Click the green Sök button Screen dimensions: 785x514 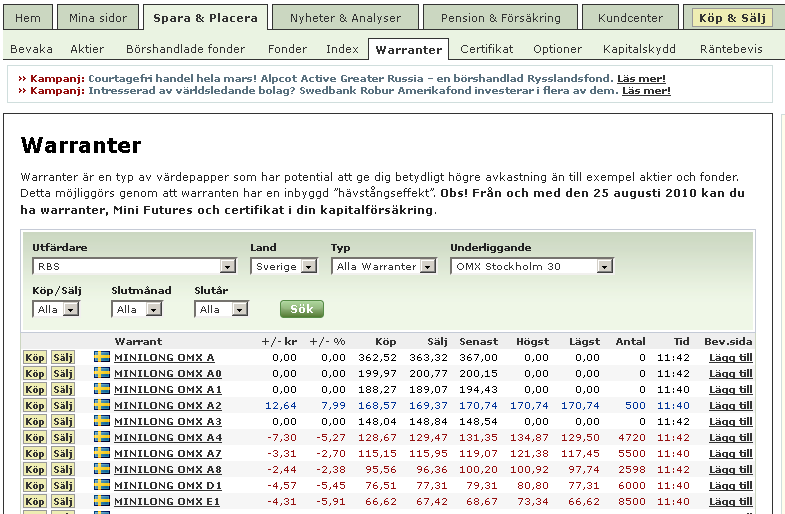click(x=302, y=309)
